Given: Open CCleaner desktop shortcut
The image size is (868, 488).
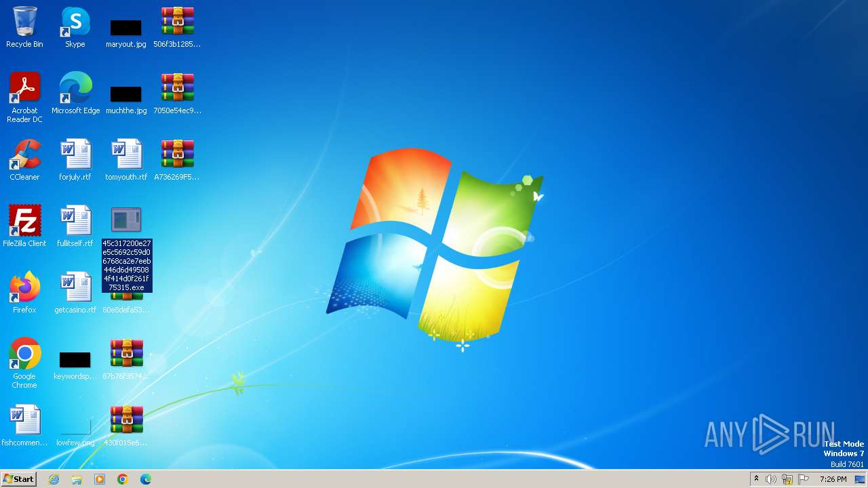Looking at the screenshot, I should 24,160.
